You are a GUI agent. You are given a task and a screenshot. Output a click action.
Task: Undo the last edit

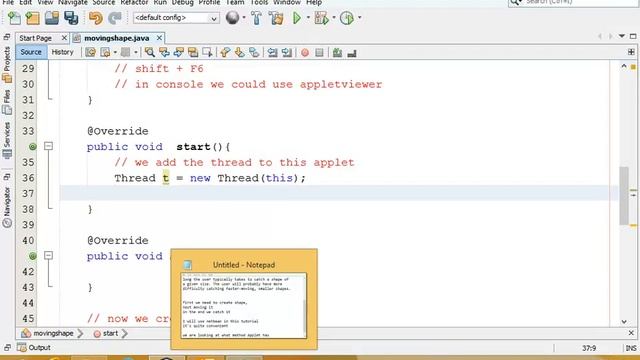(96, 18)
